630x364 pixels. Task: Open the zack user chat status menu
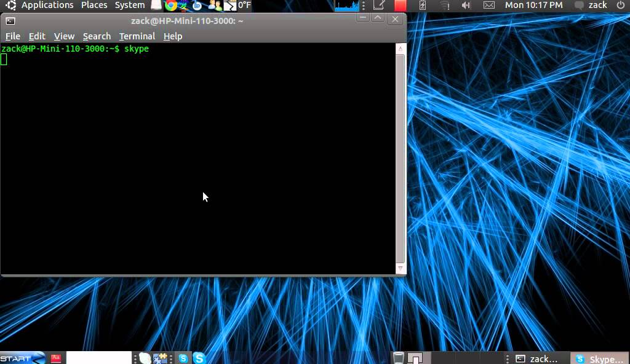point(591,5)
